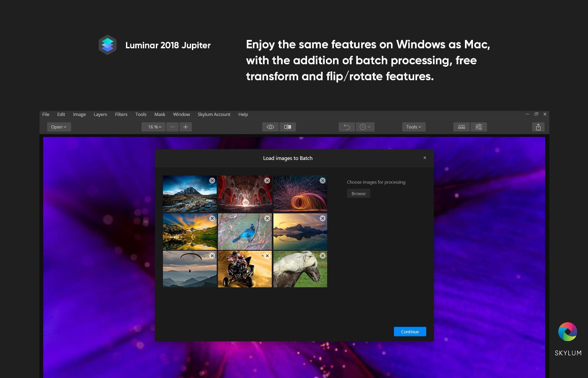Open the share export icon
Viewport: 588px width, 378px height.
[x=538, y=127]
